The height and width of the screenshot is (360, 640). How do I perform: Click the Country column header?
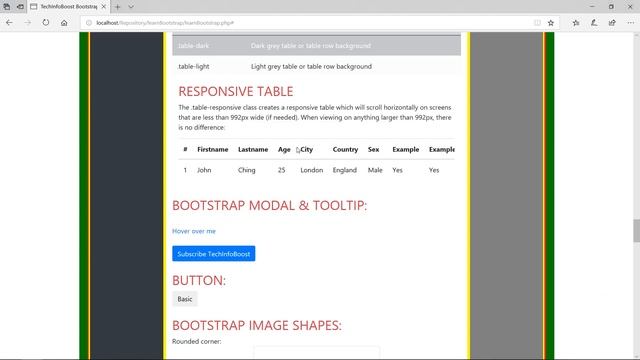(345, 149)
